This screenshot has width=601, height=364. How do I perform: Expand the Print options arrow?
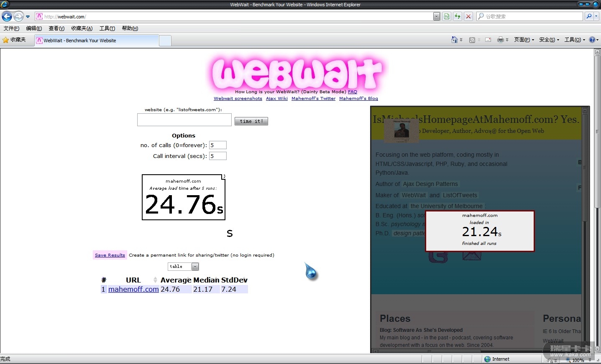coord(507,40)
